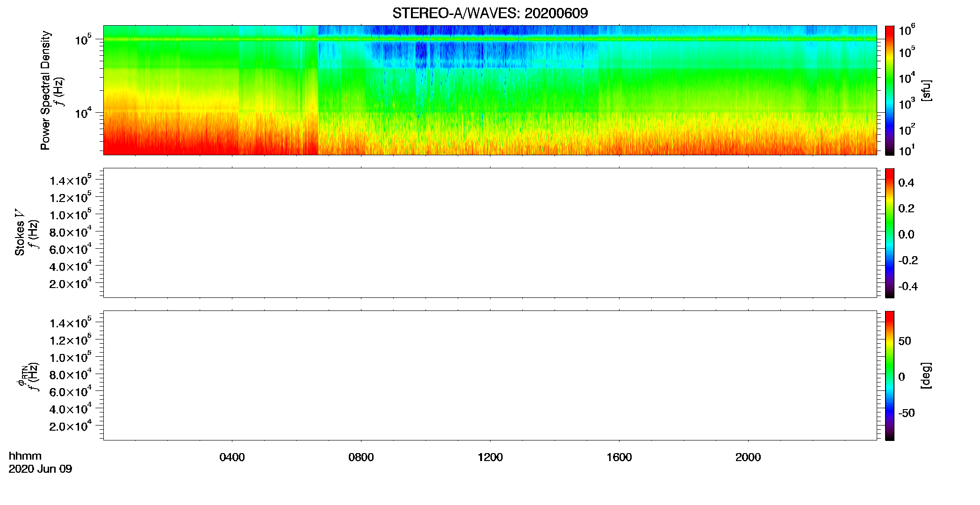
Task: Click the 1200 time axis label
Action: 490,457
